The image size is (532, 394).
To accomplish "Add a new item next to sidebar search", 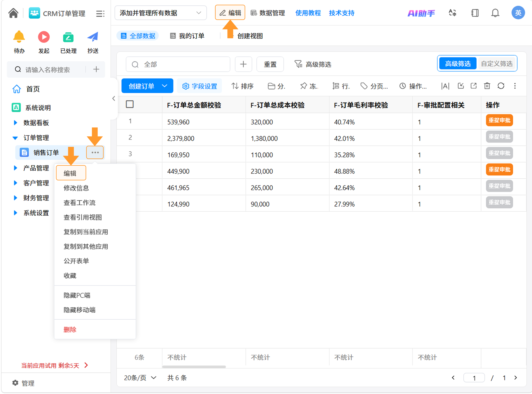I will [96, 69].
